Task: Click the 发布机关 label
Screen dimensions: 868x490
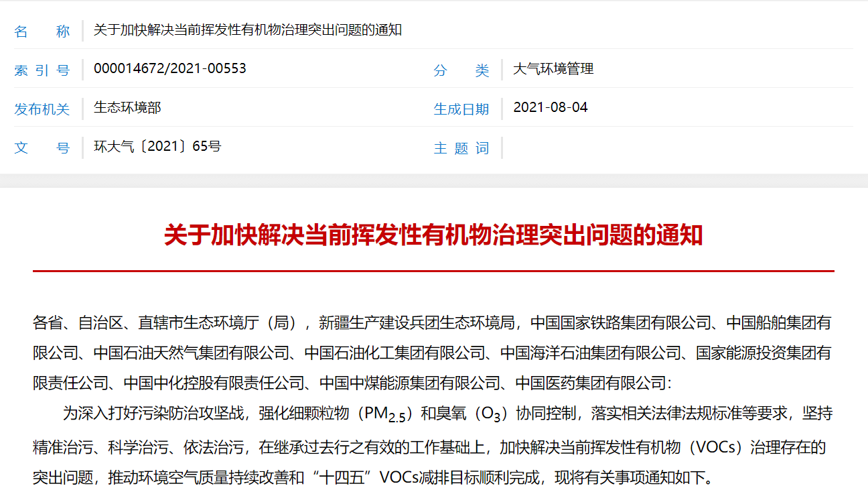Action: tap(42, 109)
